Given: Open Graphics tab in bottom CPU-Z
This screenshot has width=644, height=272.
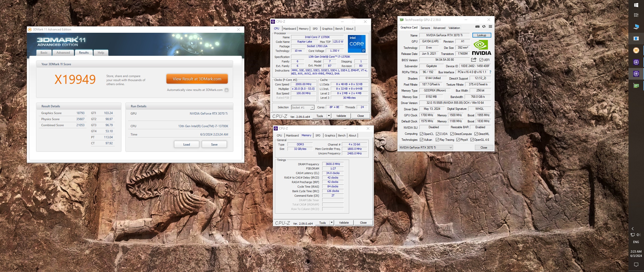Looking at the screenshot, I should point(330,135).
